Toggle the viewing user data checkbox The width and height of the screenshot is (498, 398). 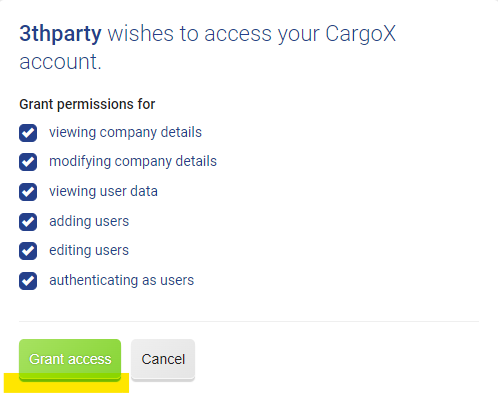coord(28,192)
